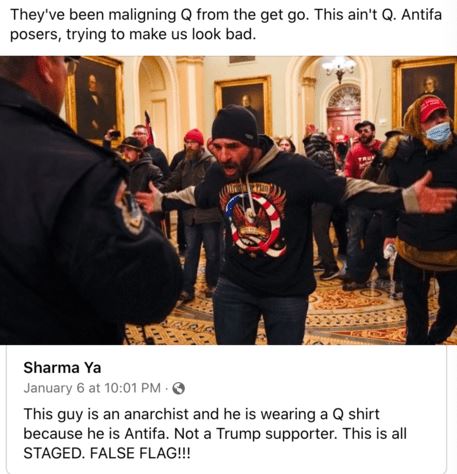
Task: Click the police officer's shoulder badge patch
Action: (130, 210)
